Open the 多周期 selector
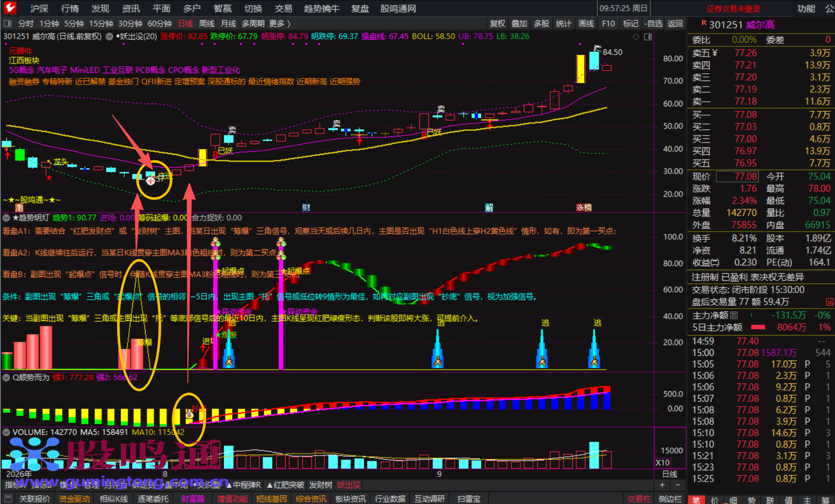The height and width of the screenshot is (504, 835). pyautogui.click(x=253, y=23)
